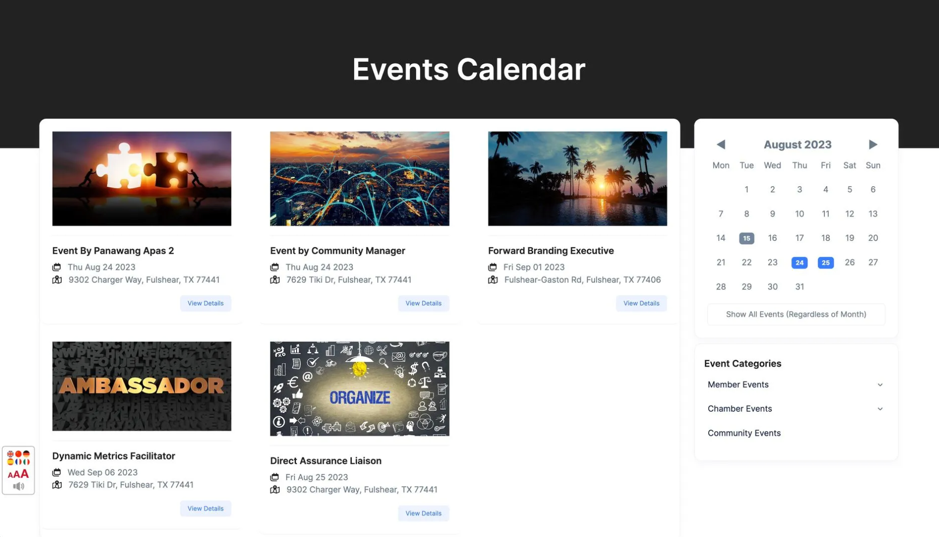939x560 pixels.
Task: Click the August 2023 month heading
Action: pyautogui.click(x=797, y=145)
